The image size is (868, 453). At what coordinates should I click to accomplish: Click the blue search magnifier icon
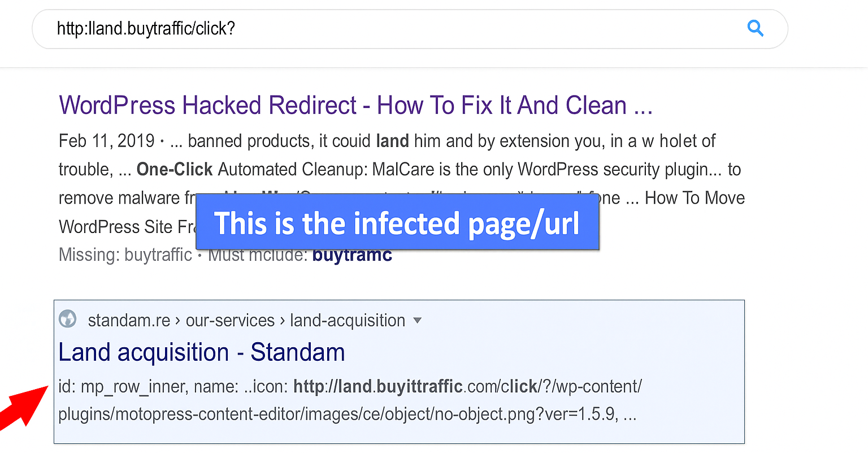[756, 28]
